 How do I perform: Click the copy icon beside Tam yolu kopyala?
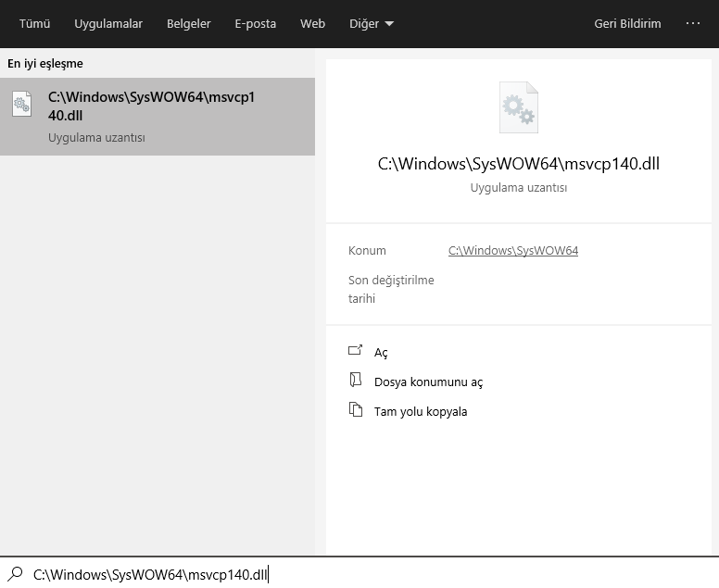pos(356,409)
